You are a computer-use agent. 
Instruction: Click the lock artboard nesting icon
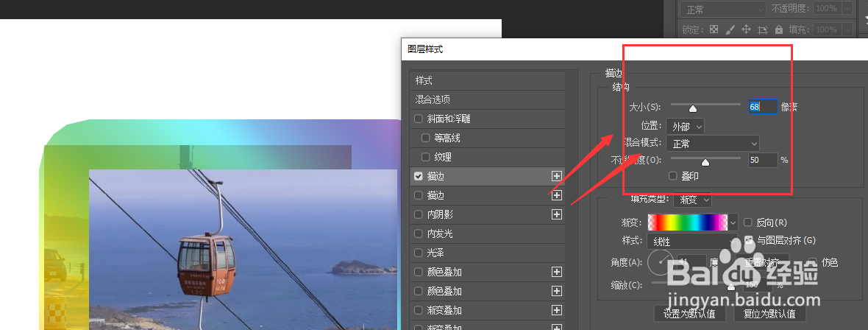(x=762, y=29)
